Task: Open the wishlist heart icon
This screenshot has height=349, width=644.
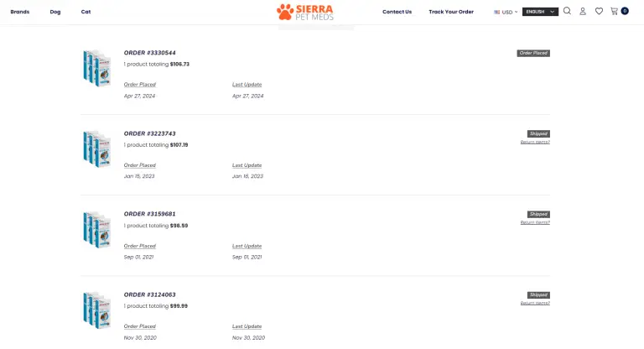Action: pos(599,12)
